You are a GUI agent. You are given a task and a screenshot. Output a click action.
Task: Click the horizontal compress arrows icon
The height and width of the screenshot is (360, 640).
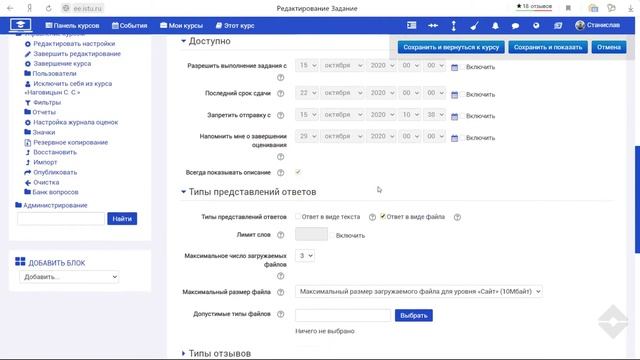433,26
